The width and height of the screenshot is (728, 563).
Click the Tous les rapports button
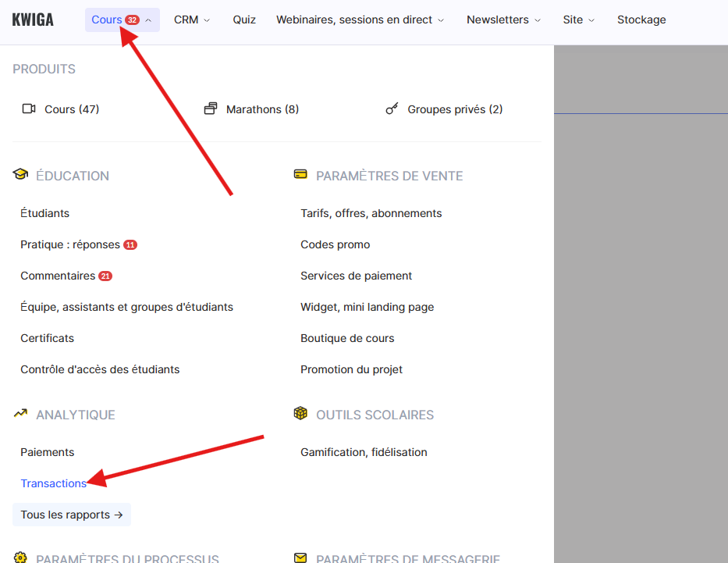72,515
